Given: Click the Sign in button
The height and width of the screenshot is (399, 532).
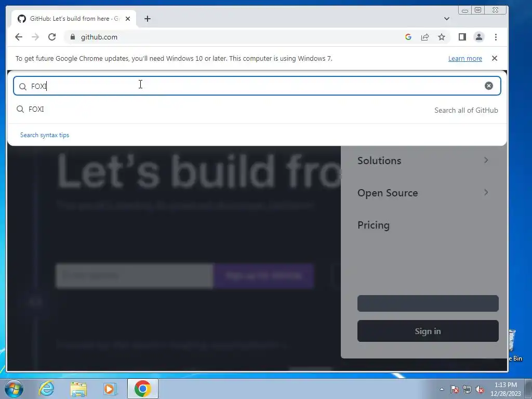Looking at the screenshot, I should click(x=428, y=331).
